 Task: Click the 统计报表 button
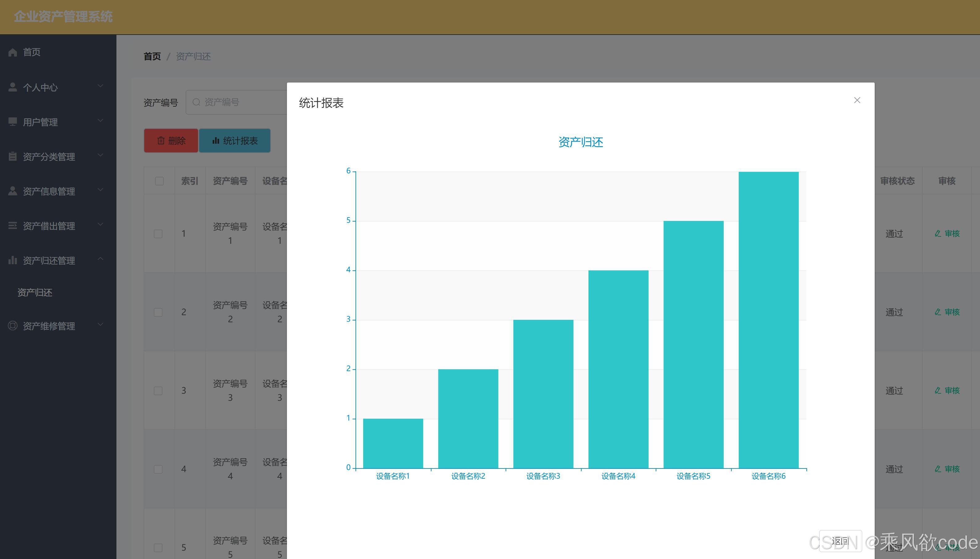tap(235, 141)
